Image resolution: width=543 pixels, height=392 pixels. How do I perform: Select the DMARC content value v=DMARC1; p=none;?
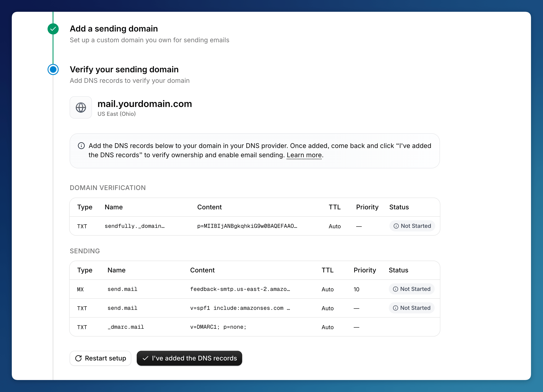point(218,327)
